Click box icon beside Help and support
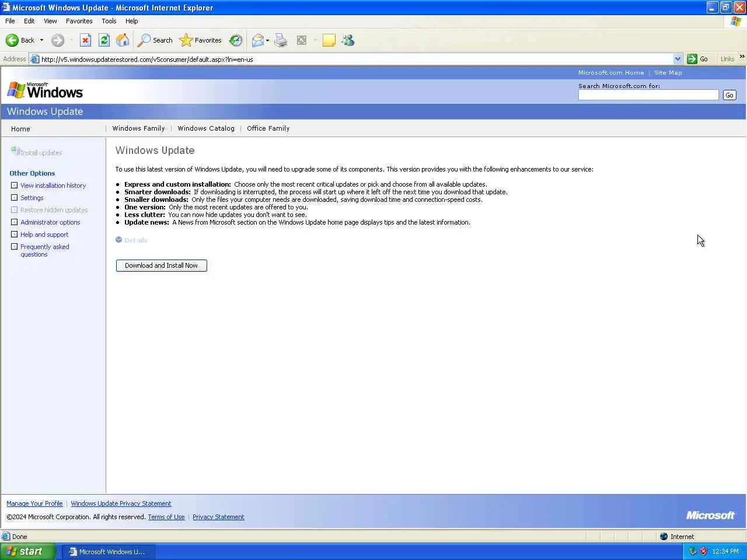747x560 pixels. 15,235
